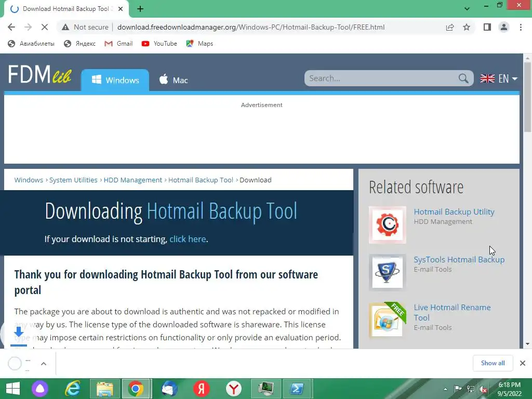Close the Download Hotmail Backup Tool tab

point(121,9)
